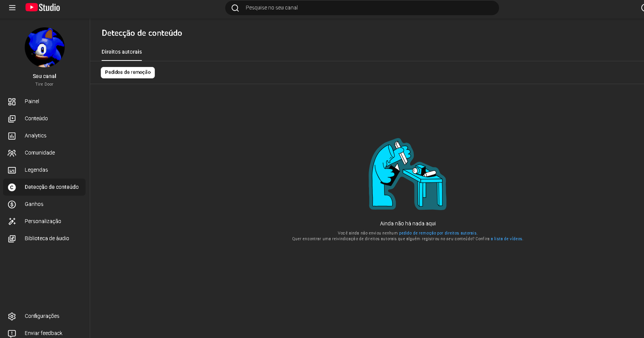
Task: Click the search magnifier icon
Action: 235,8
